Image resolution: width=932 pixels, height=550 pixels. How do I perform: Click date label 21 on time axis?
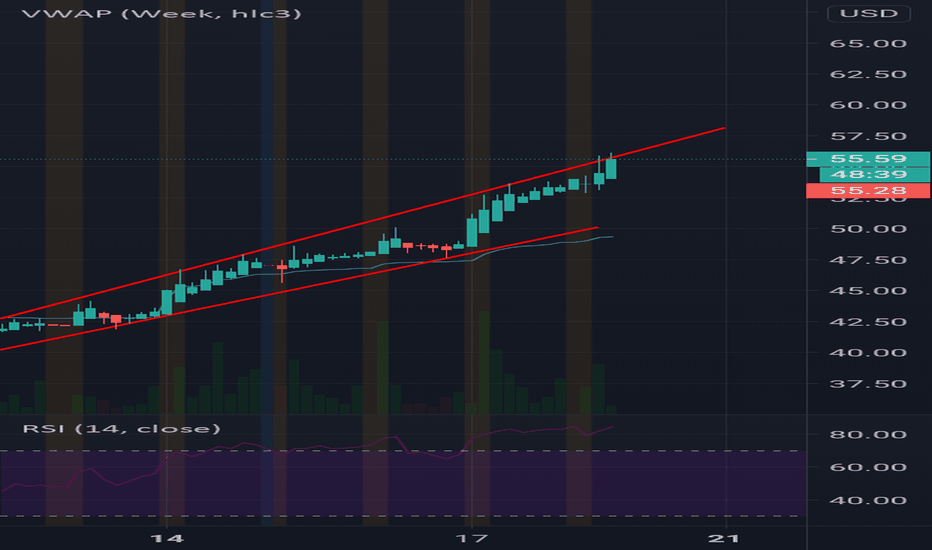click(x=725, y=539)
